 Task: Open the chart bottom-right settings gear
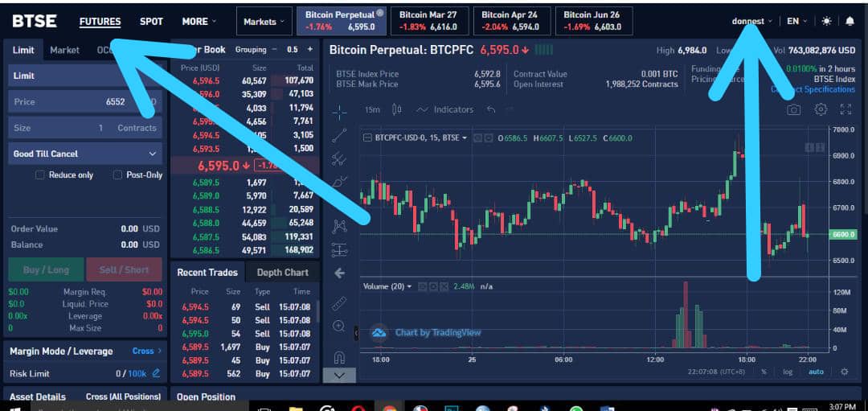(x=844, y=372)
